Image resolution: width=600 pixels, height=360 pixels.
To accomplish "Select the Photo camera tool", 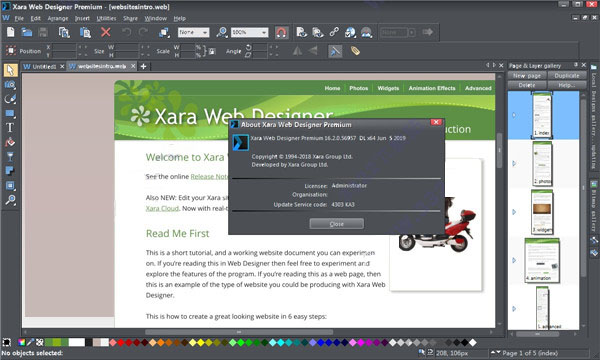I will click(x=10, y=85).
